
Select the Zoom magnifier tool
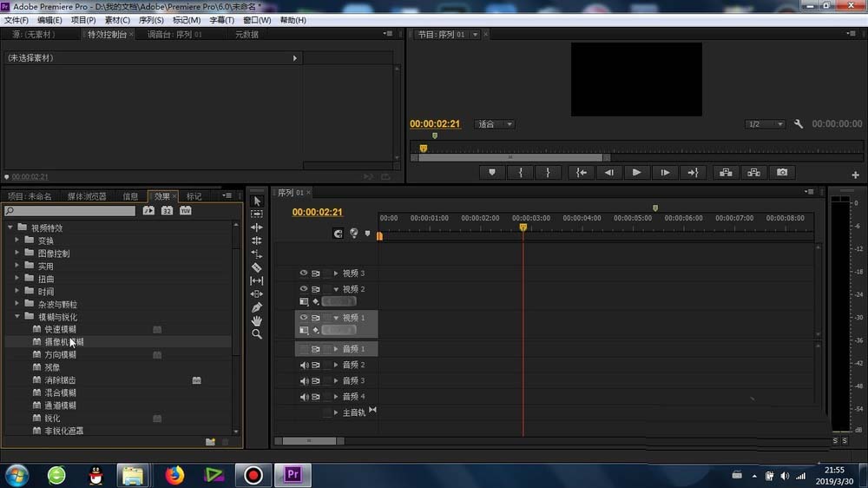point(257,334)
